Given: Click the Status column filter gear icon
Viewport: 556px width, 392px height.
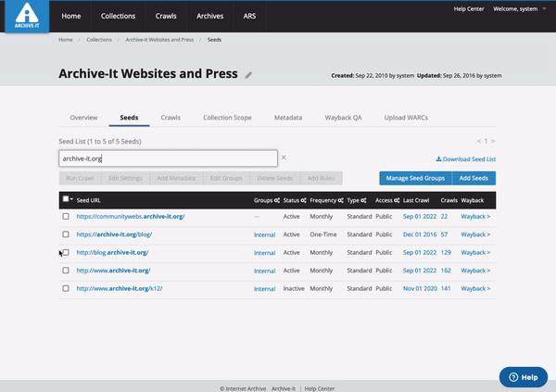Looking at the screenshot, I should 303,200.
